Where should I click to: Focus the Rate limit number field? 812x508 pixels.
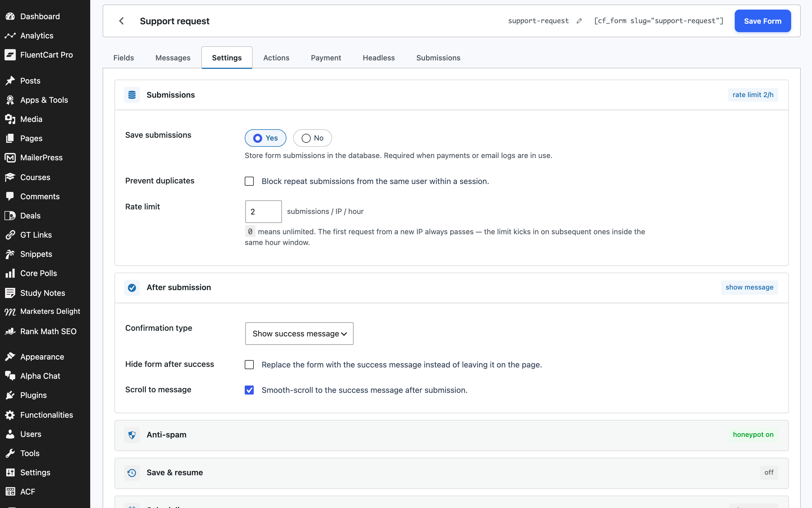(263, 212)
